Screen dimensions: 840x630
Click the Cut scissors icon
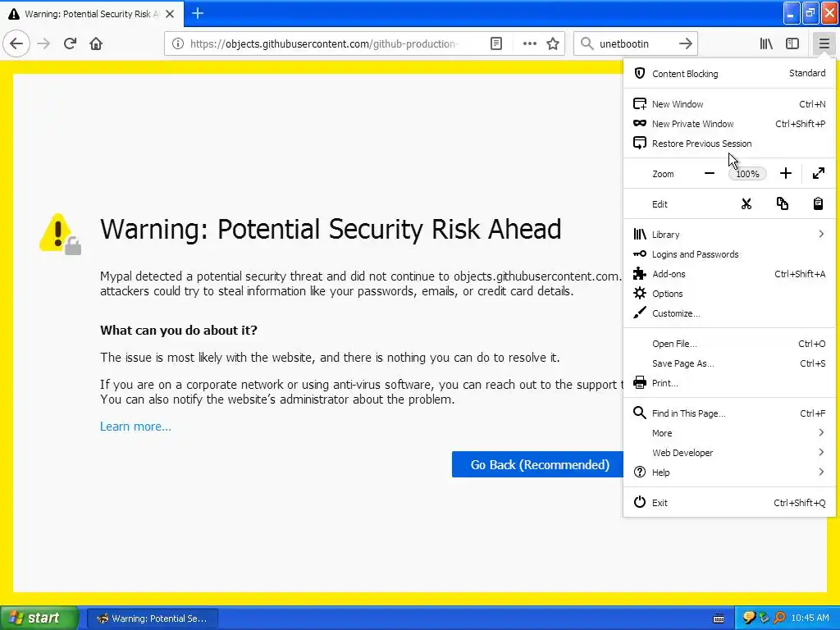746,203
